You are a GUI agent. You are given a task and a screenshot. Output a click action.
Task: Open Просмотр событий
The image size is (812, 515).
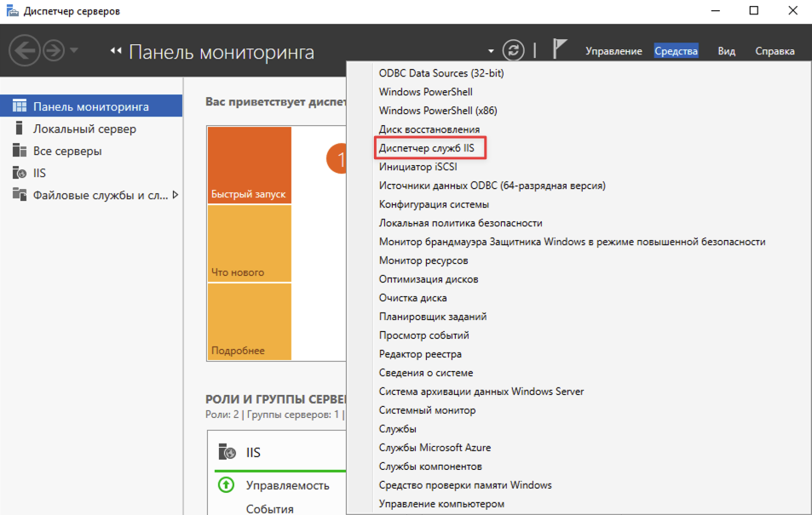tap(424, 335)
